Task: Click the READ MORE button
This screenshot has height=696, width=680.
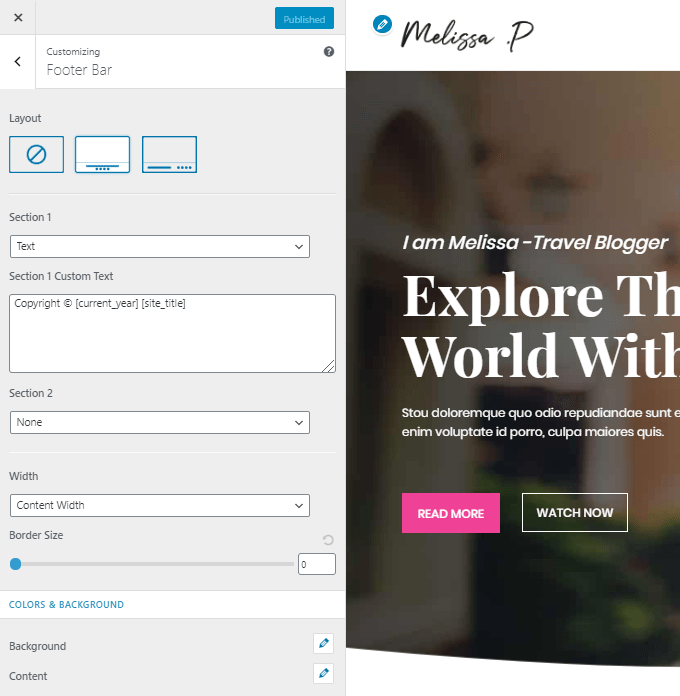Action: click(451, 513)
